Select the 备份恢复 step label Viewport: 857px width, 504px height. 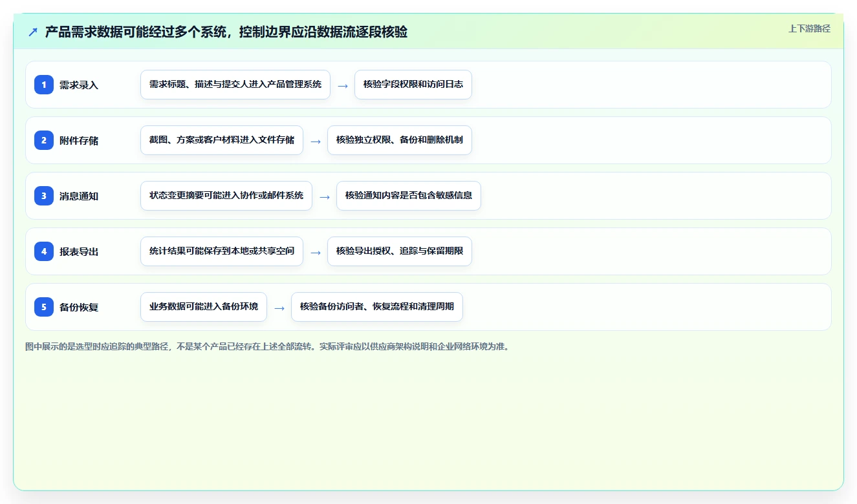coord(79,307)
